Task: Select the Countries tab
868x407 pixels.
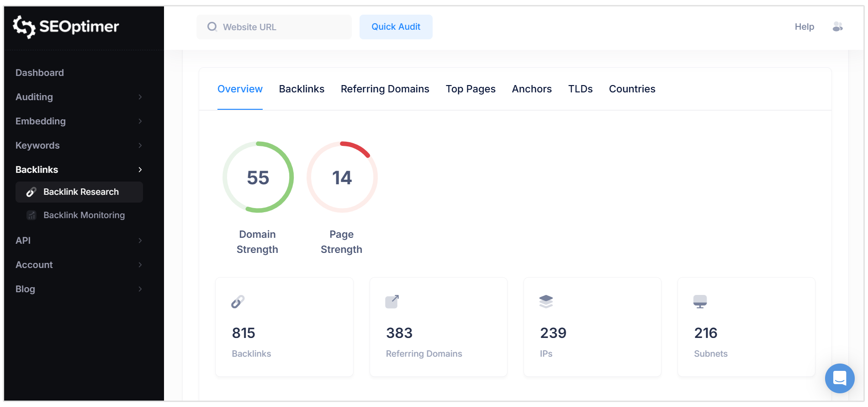Action: pyautogui.click(x=632, y=89)
